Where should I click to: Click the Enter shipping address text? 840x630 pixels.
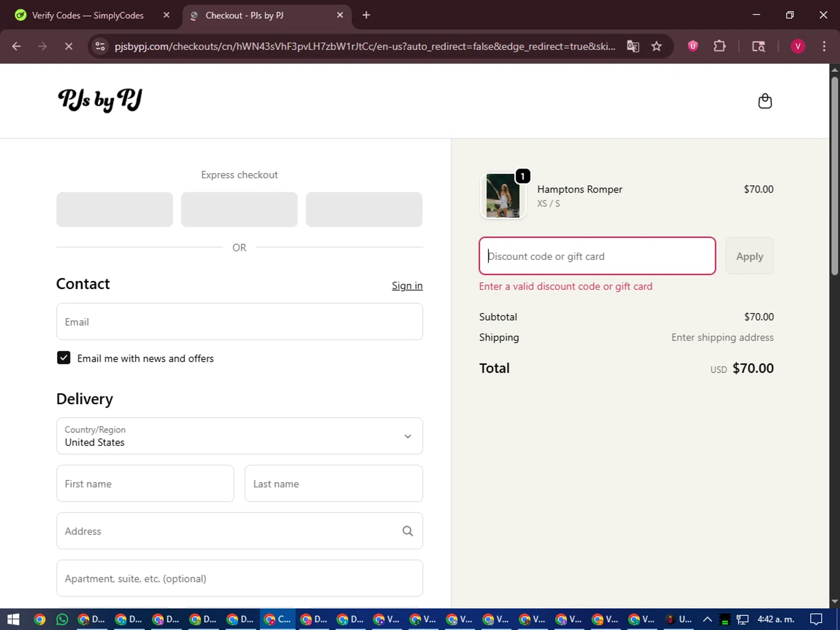click(722, 337)
